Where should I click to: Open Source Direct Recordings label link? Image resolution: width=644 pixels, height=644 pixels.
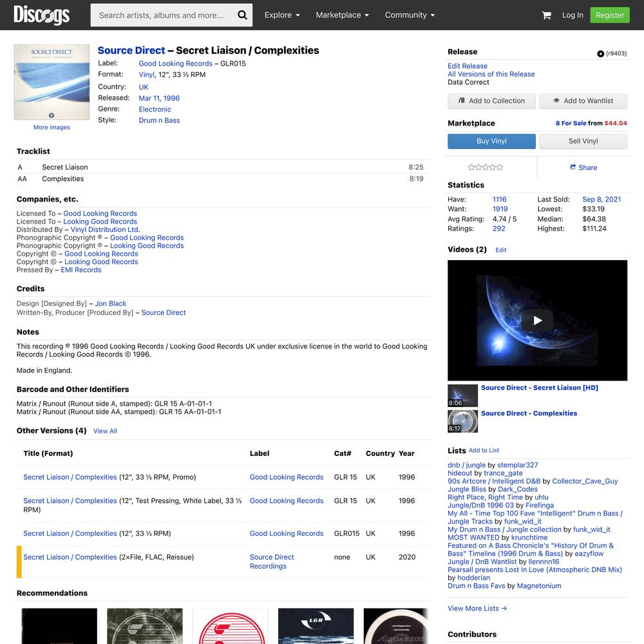(x=272, y=562)
